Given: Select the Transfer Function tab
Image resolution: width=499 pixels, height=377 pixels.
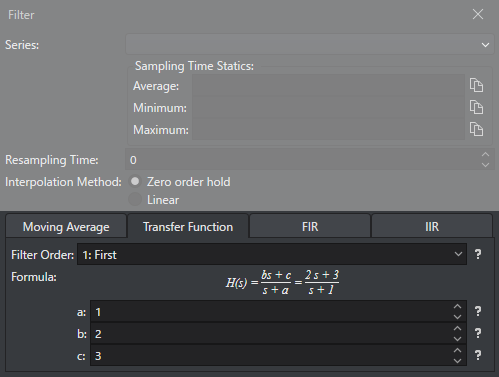Looking at the screenshot, I should click(x=188, y=226).
